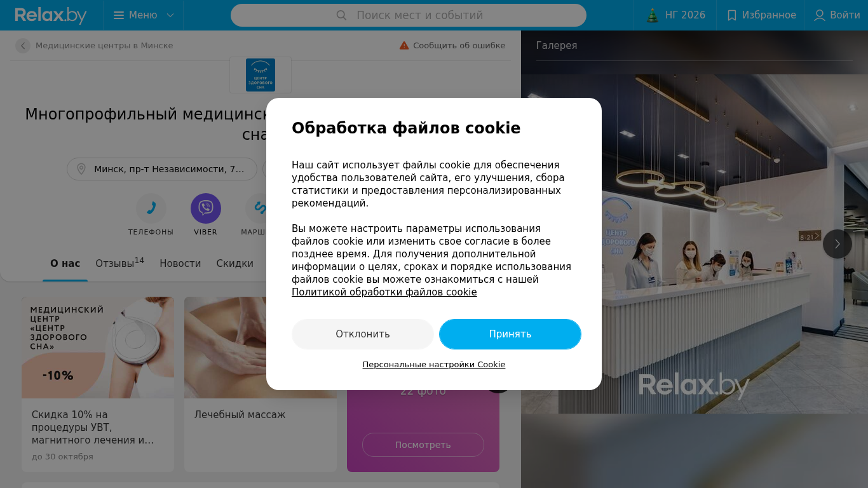Expand the Меню dropdown
Viewport: 868px width, 488px height.
coord(144,15)
